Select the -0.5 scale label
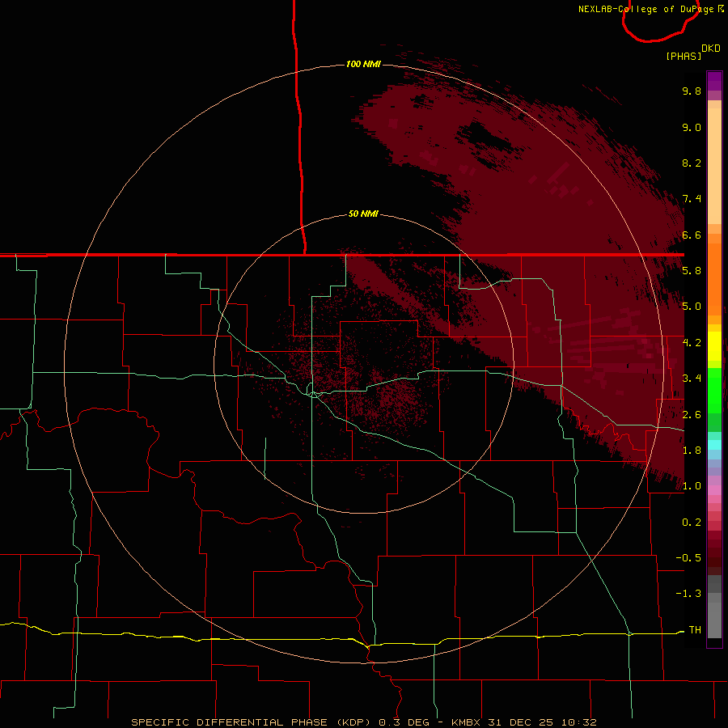 (x=688, y=558)
